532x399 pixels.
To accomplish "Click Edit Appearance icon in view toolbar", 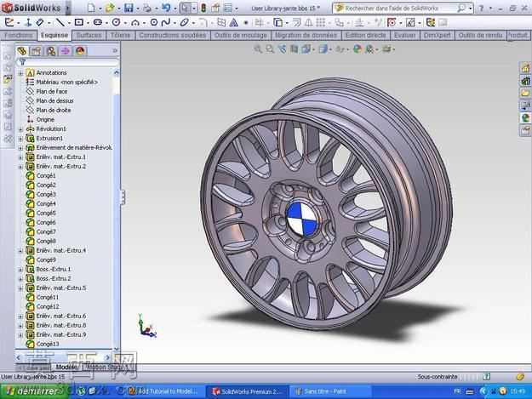I will tap(357, 49).
